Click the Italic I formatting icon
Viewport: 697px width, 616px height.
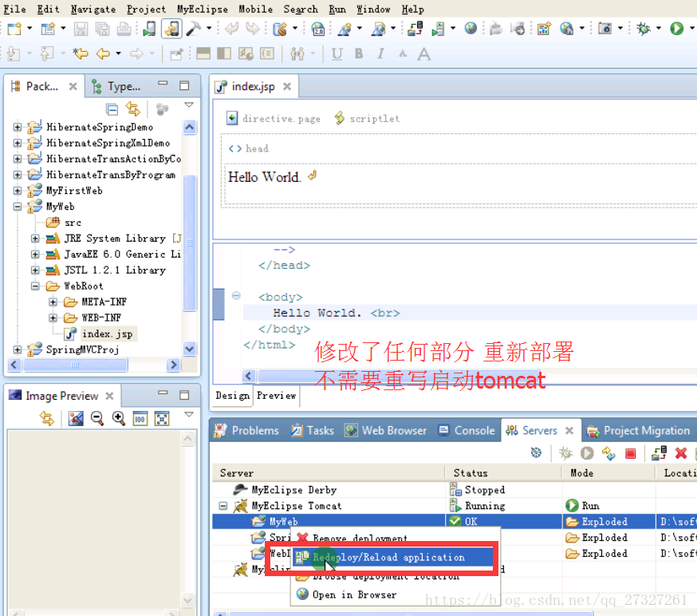tap(380, 53)
